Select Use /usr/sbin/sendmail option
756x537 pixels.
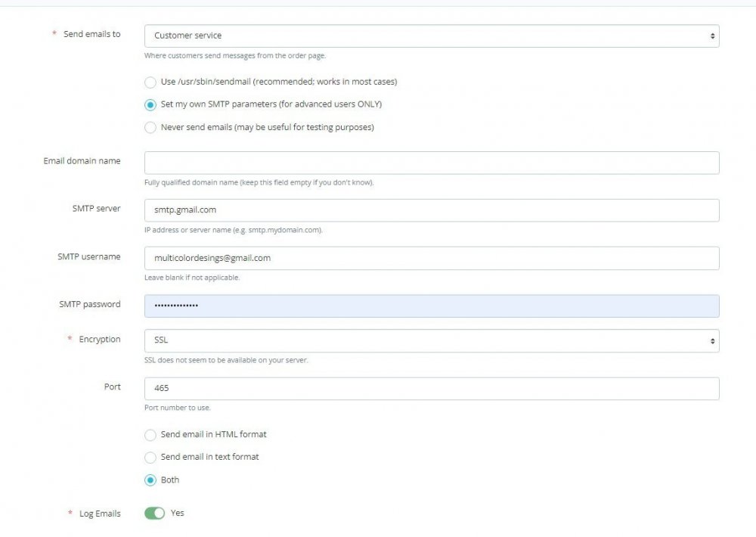tap(150, 82)
